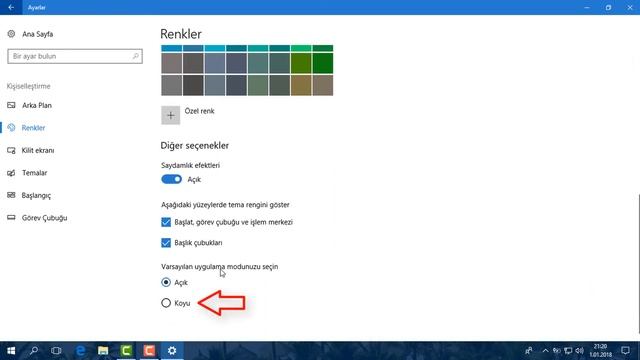This screenshot has width=640, height=360.
Task: Click the magnifier in the settings search box
Action: pos(136,56)
